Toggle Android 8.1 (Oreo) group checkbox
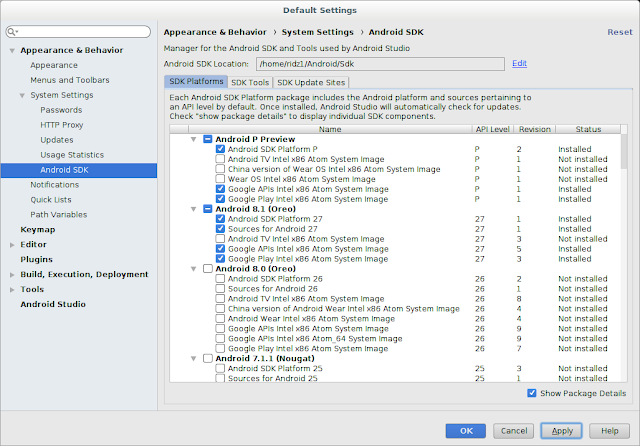640x446 pixels. click(208, 209)
